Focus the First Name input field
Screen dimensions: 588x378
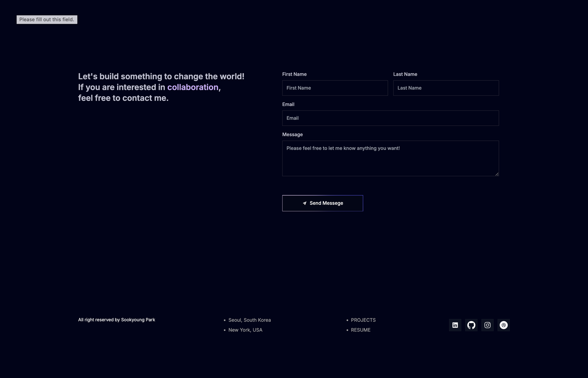[x=335, y=88]
